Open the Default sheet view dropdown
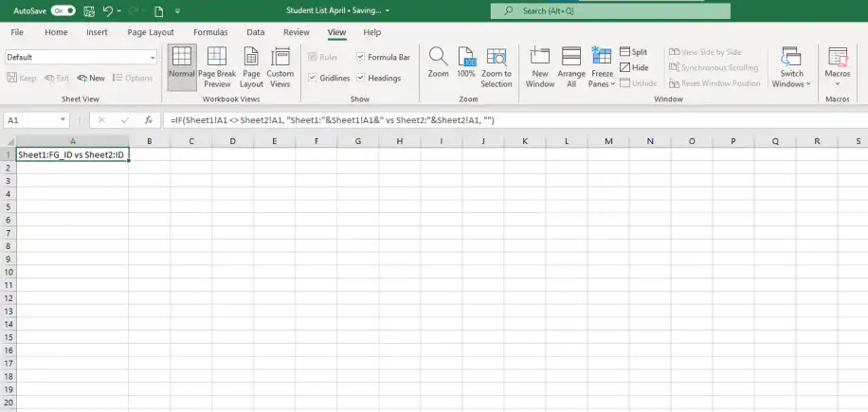 pyautogui.click(x=153, y=58)
